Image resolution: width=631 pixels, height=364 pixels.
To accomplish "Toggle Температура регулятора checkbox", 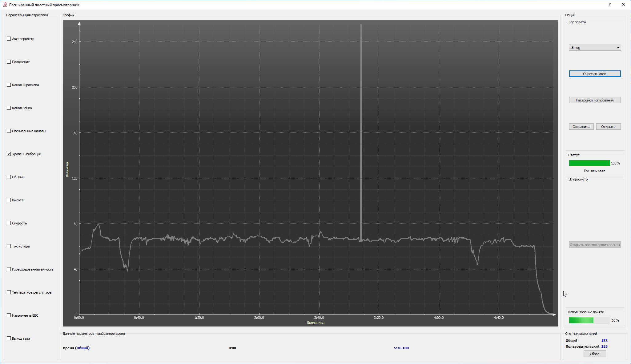I will point(9,292).
